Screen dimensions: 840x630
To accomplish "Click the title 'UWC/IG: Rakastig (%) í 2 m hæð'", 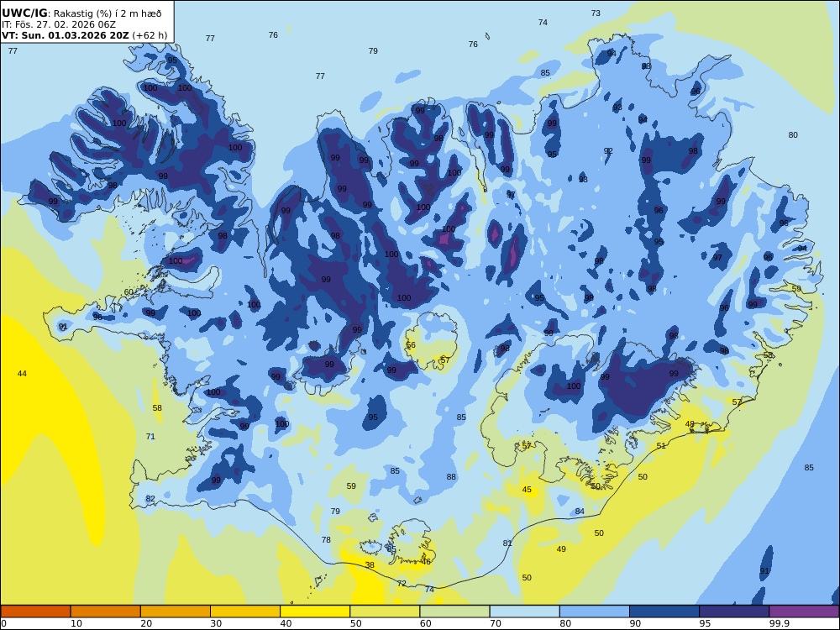I will 81,13.
